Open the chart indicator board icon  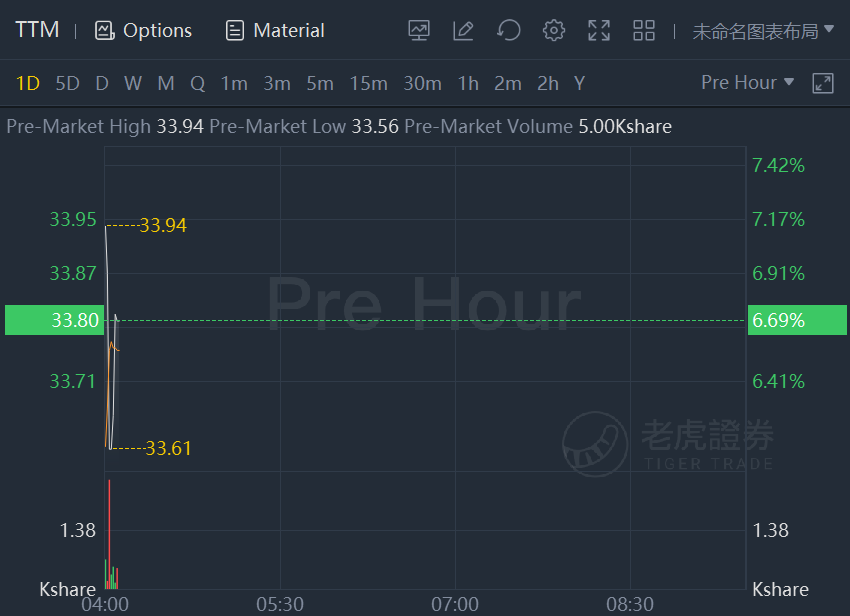tap(418, 30)
